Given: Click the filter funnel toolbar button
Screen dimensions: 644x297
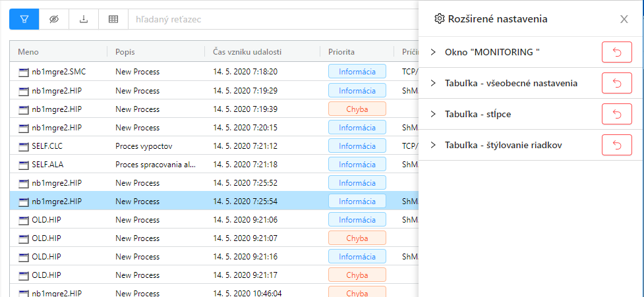Looking at the screenshot, I should pos(24,19).
